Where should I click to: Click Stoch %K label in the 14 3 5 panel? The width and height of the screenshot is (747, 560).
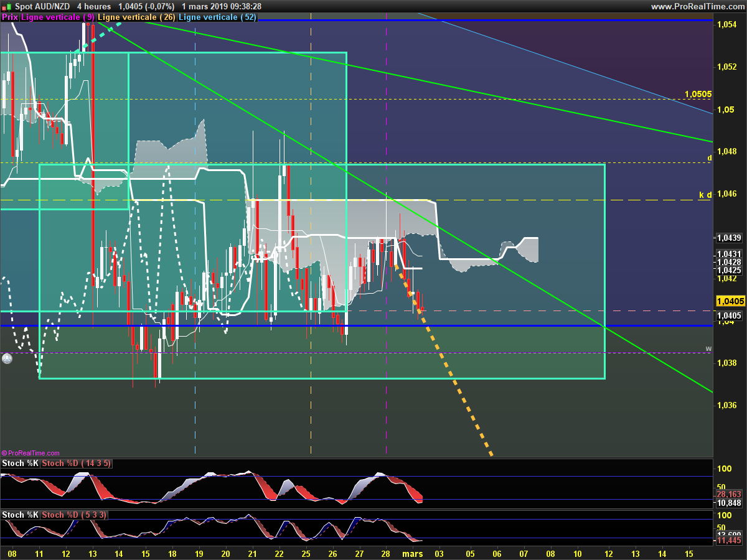pyautogui.click(x=21, y=464)
